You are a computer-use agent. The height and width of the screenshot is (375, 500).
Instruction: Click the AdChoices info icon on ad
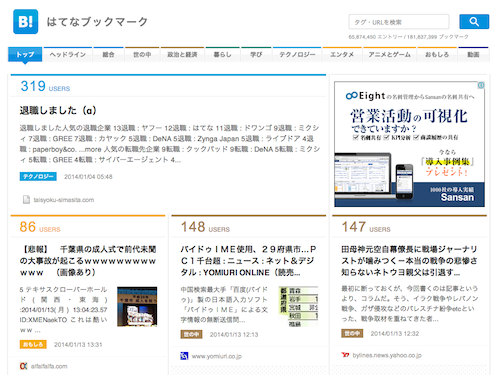(x=481, y=85)
